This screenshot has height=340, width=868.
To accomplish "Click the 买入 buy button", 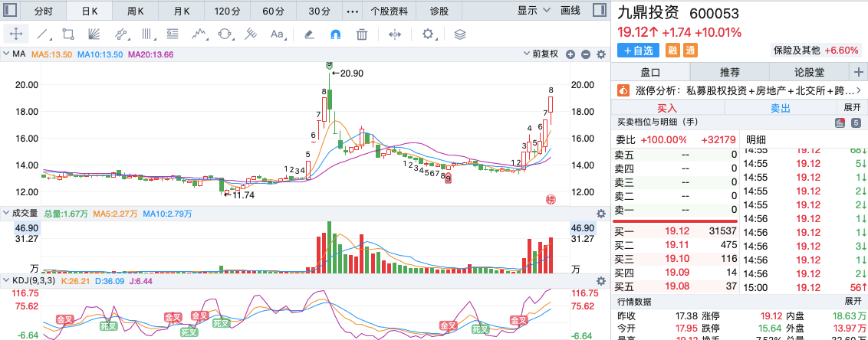I will 667,108.
